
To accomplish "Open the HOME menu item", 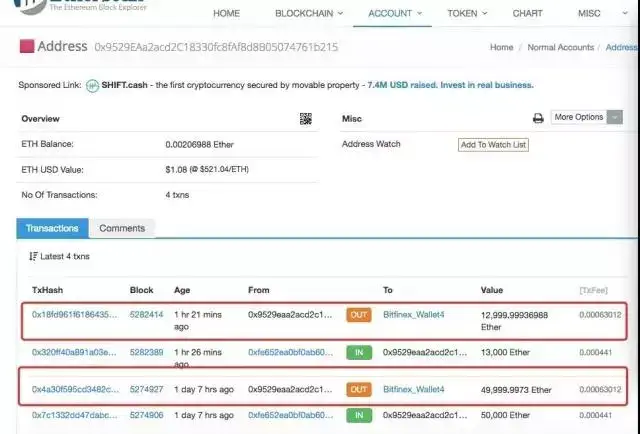I will (226, 14).
